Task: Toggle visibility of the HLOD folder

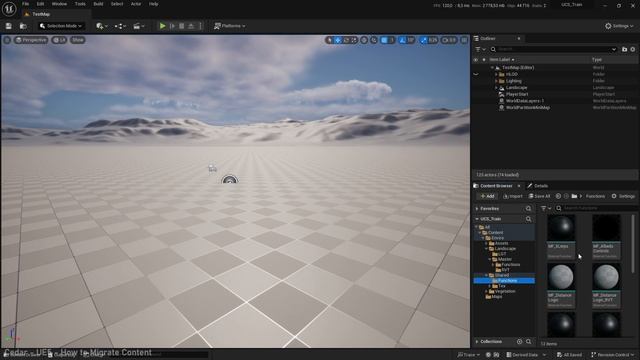Action: pyautogui.click(x=476, y=74)
